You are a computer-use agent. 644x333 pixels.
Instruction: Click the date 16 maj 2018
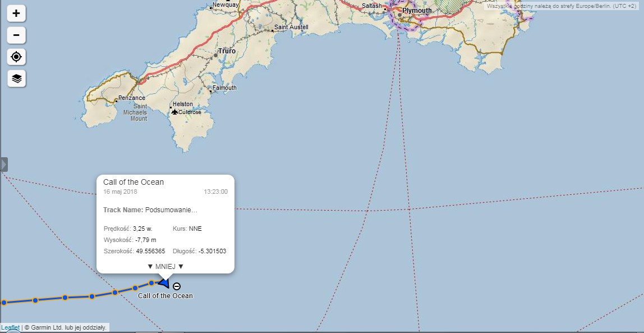121,191
